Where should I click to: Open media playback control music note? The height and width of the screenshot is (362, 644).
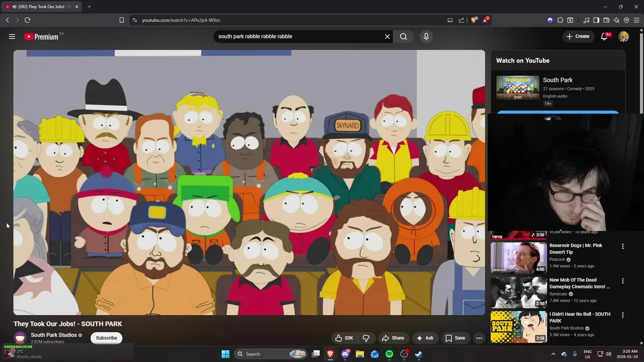586,20
